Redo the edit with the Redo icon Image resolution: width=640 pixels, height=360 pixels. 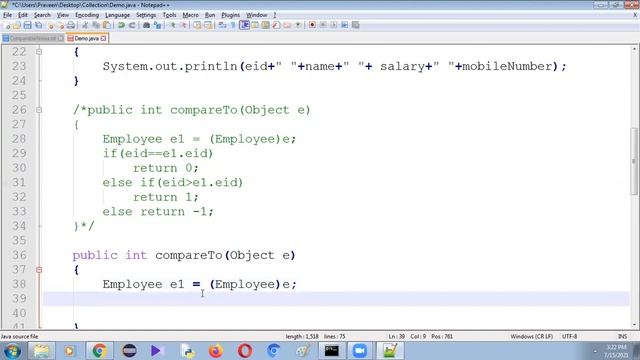[x=132, y=25]
